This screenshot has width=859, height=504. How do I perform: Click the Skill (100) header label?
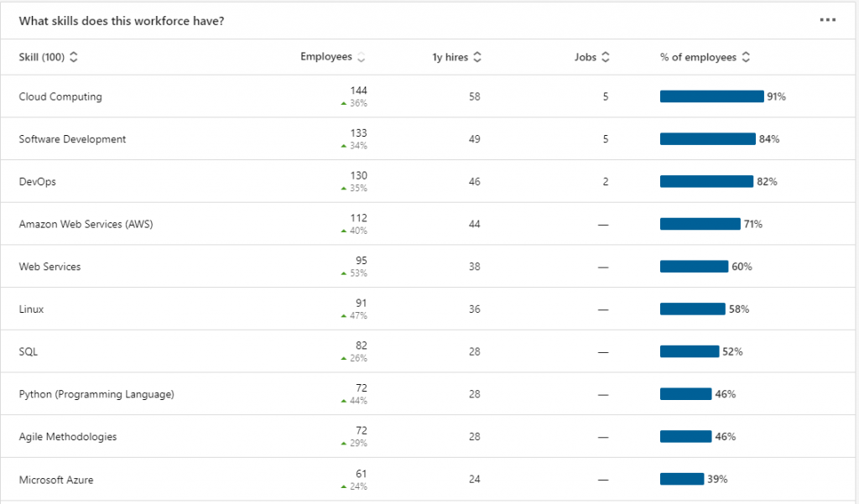[42, 57]
